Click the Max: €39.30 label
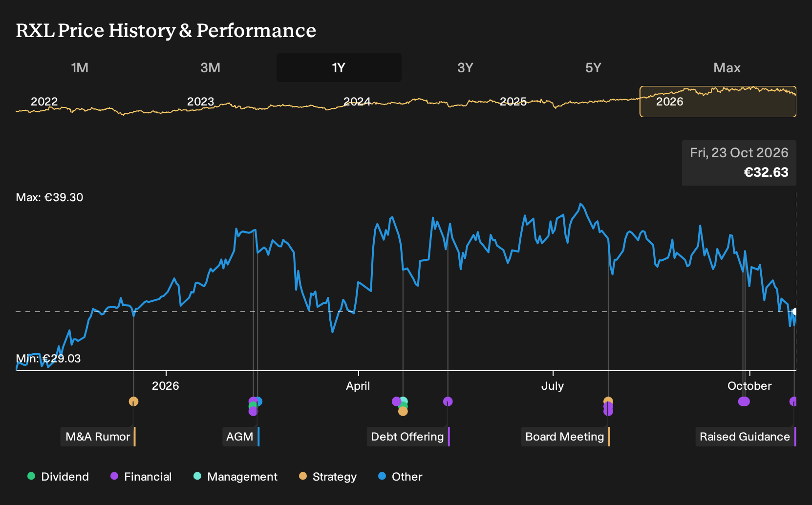The width and height of the screenshot is (812, 505). [x=49, y=197]
